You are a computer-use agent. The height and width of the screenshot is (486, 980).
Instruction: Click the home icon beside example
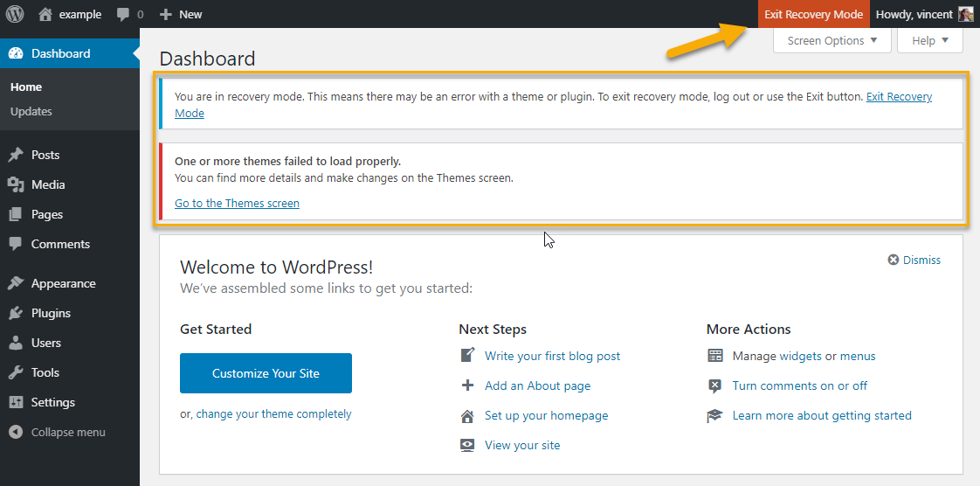click(45, 14)
